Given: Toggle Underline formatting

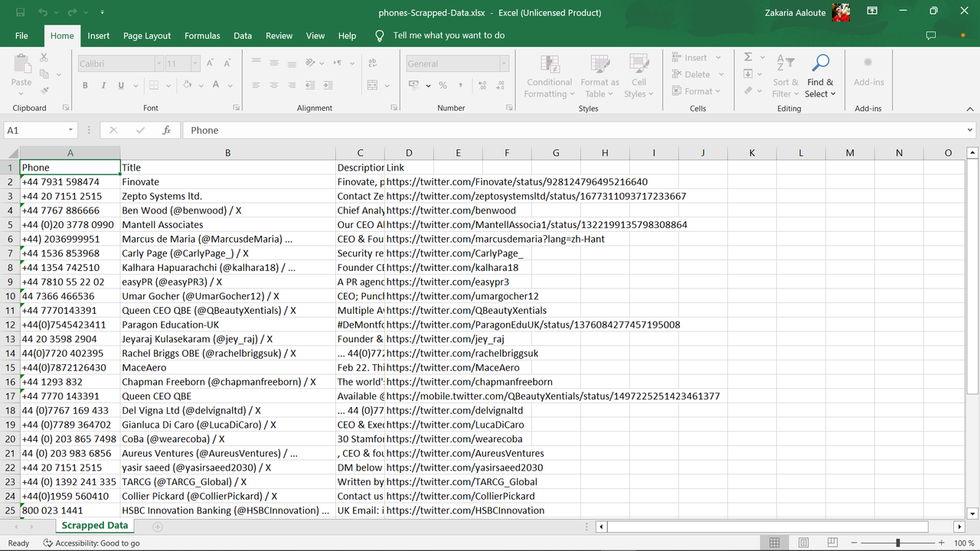Looking at the screenshot, I should point(121,85).
